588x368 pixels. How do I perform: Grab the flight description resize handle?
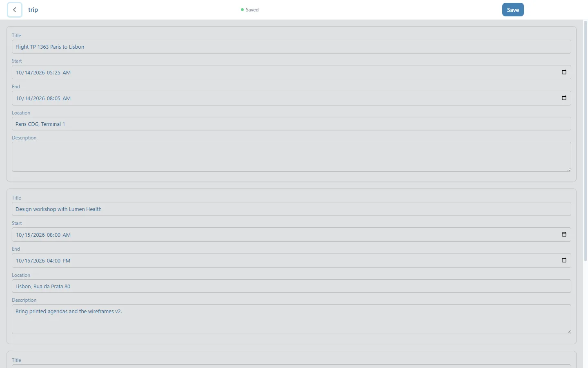(569, 169)
